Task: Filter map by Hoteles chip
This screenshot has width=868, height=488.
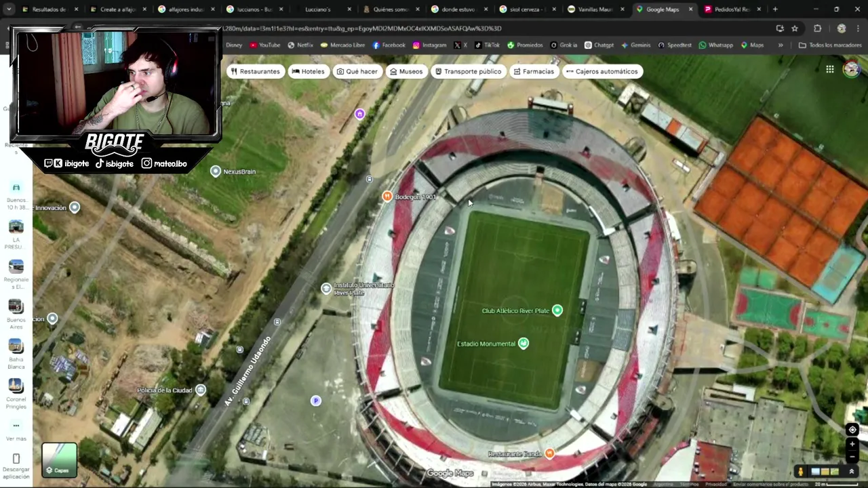Action: 308,71
